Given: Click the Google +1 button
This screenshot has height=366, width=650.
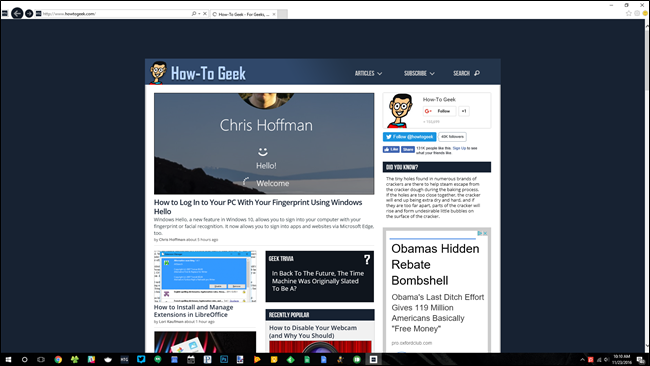Looking at the screenshot, I should pyautogui.click(x=464, y=111).
